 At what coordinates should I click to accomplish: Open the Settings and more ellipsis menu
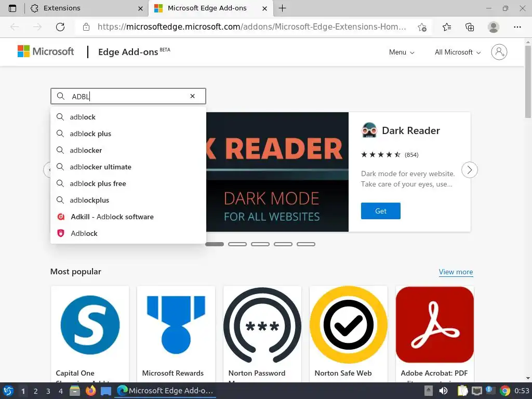coord(517,27)
